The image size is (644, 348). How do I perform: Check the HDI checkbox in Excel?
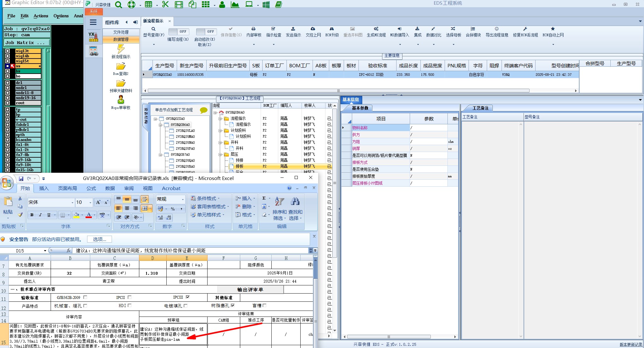(130, 306)
